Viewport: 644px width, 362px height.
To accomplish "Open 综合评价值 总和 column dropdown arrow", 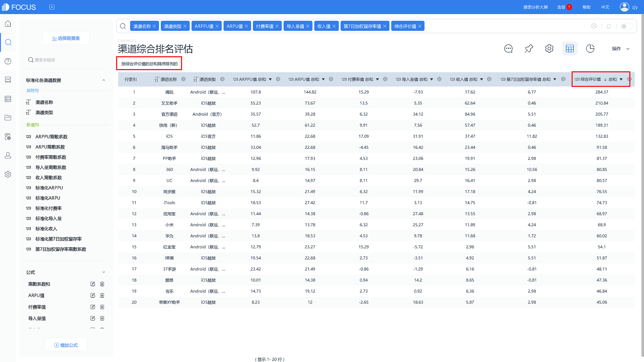I will click(x=621, y=79).
